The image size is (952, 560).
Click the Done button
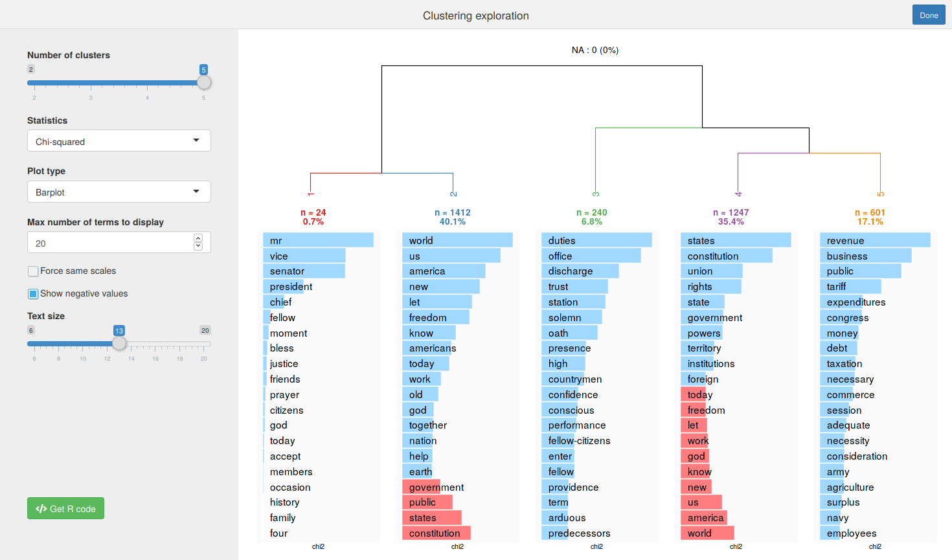click(x=928, y=15)
